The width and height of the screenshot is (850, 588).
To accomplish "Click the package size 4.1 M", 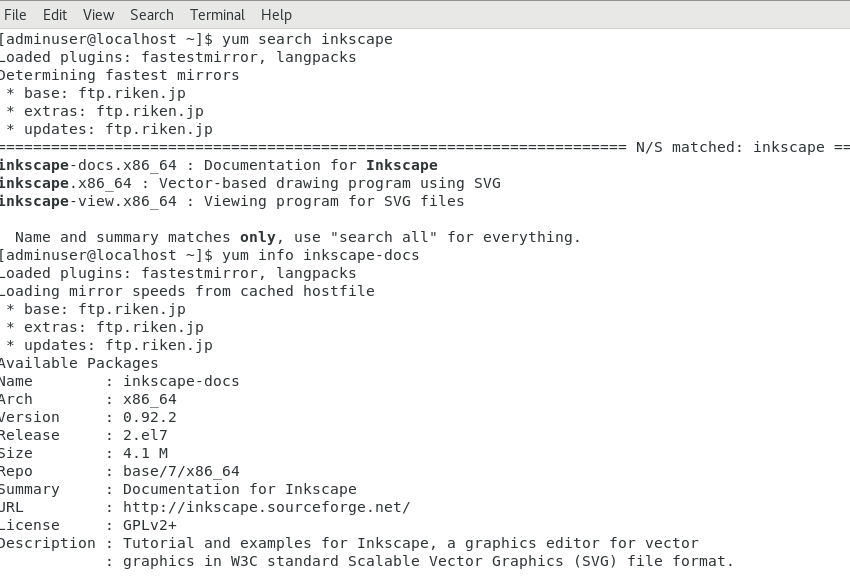I will click(145, 453).
